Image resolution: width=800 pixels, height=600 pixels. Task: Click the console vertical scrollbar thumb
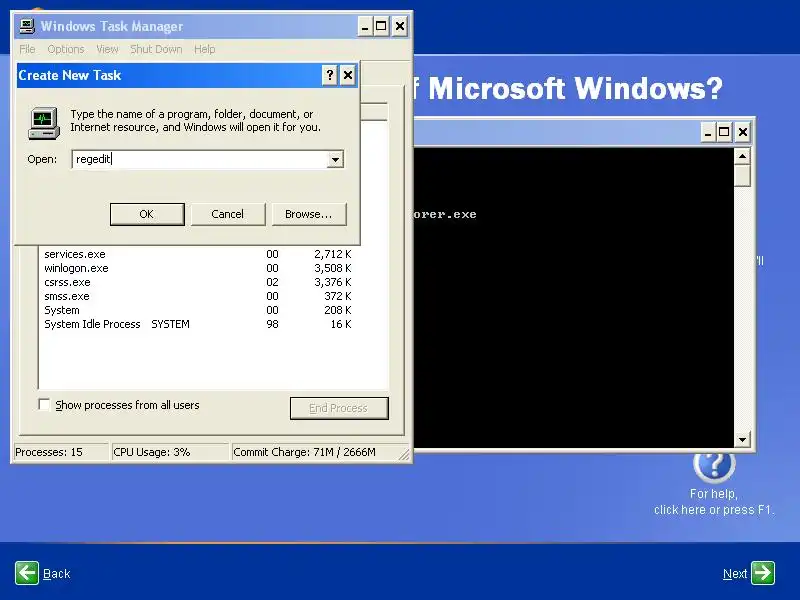coord(742,176)
